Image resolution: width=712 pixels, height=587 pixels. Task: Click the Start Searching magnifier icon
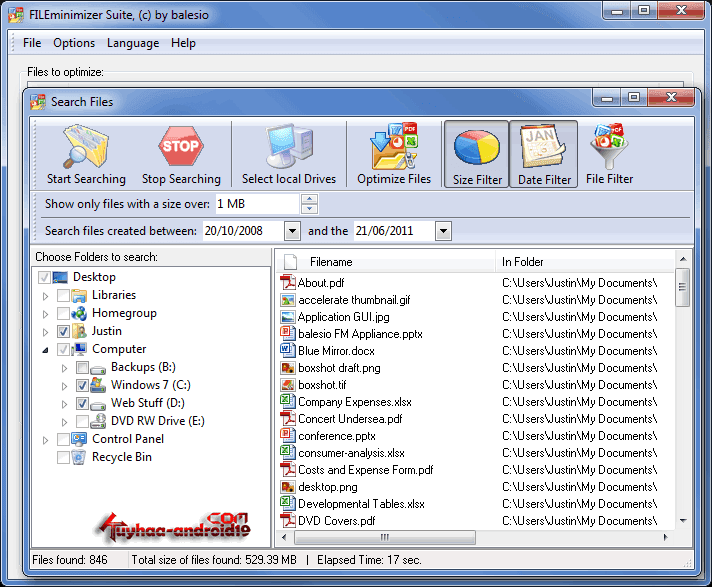86,146
